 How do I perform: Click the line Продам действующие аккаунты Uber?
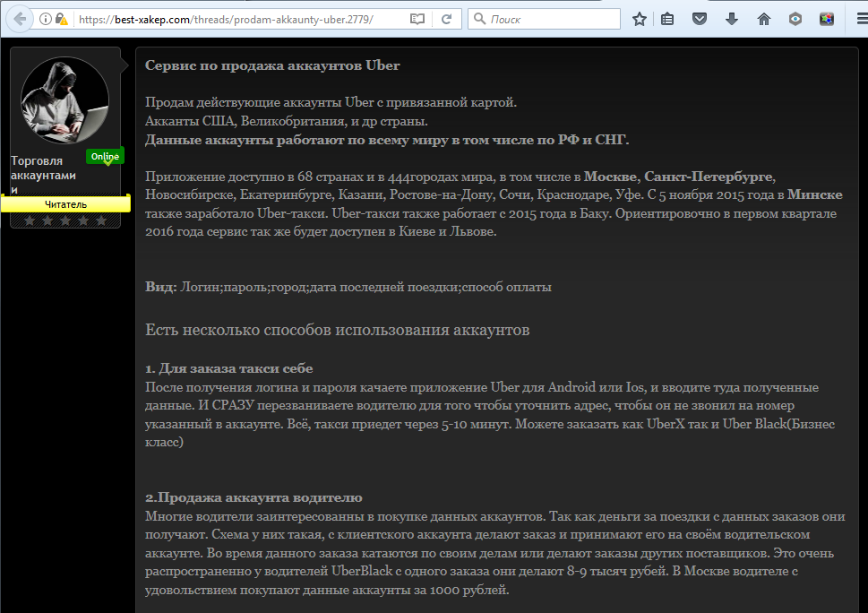[x=331, y=102]
